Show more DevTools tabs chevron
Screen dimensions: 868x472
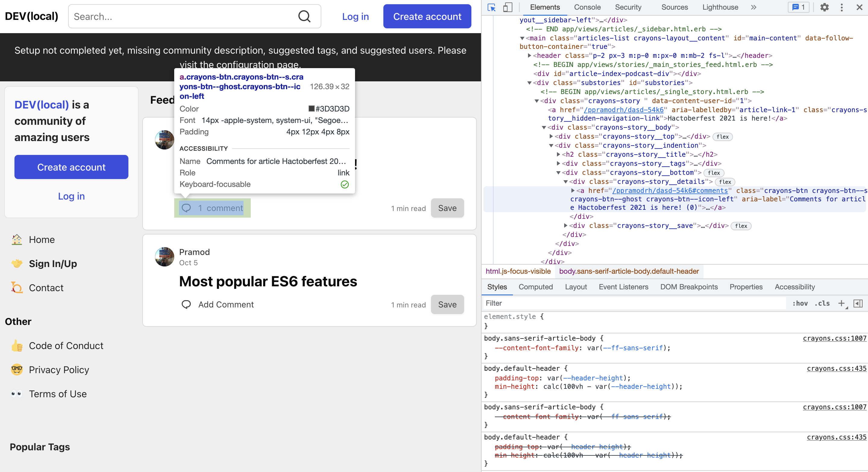tap(753, 8)
